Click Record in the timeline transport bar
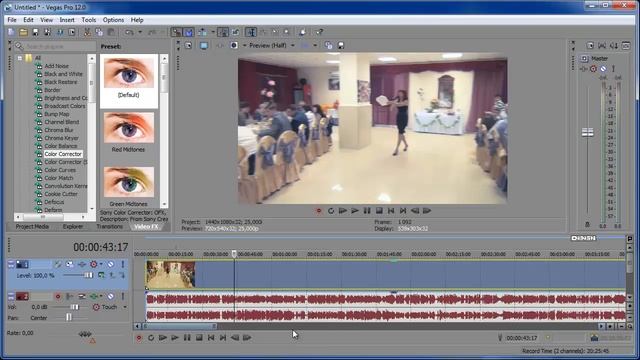 click(139, 338)
